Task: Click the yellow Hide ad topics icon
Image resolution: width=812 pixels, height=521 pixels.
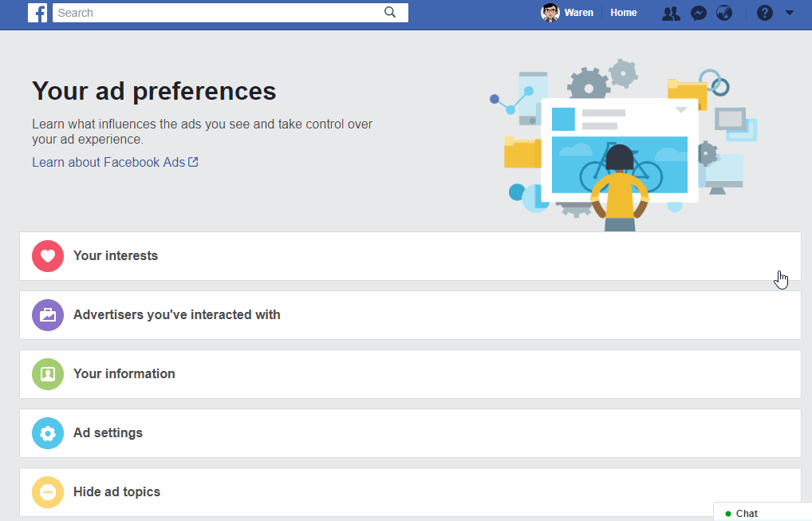Action: click(48, 492)
